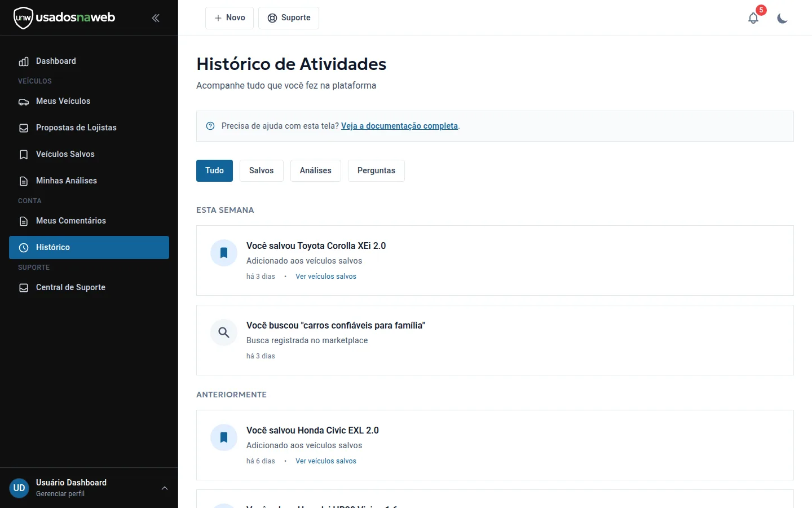Toggle dark mode moon icon
Screen dimensions: 812x508
(x=782, y=18)
